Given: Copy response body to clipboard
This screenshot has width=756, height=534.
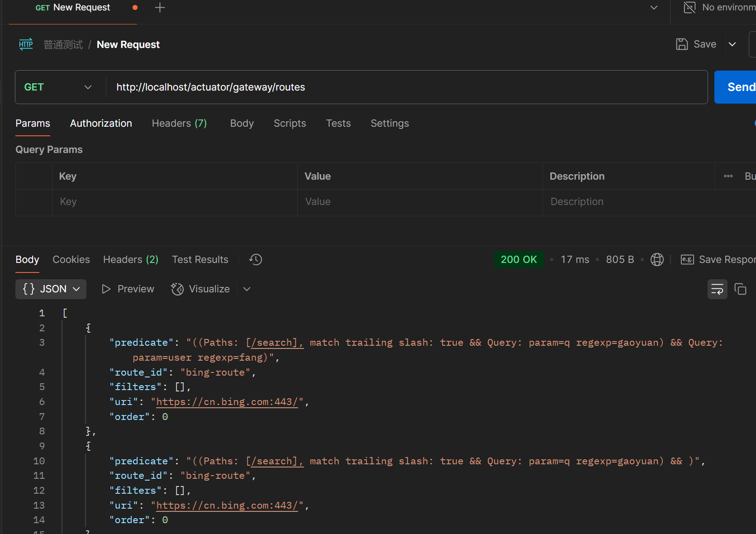Looking at the screenshot, I should (x=740, y=289).
